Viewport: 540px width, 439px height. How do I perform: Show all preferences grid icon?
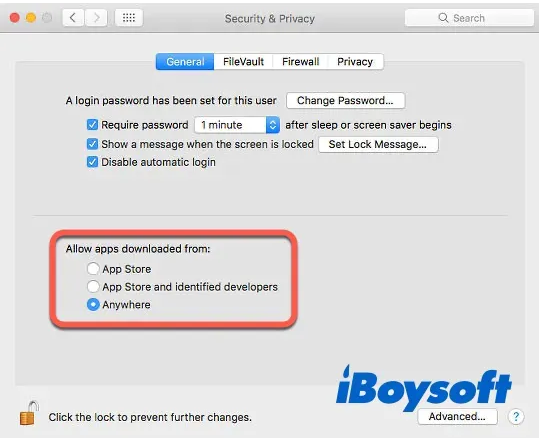click(129, 18)
